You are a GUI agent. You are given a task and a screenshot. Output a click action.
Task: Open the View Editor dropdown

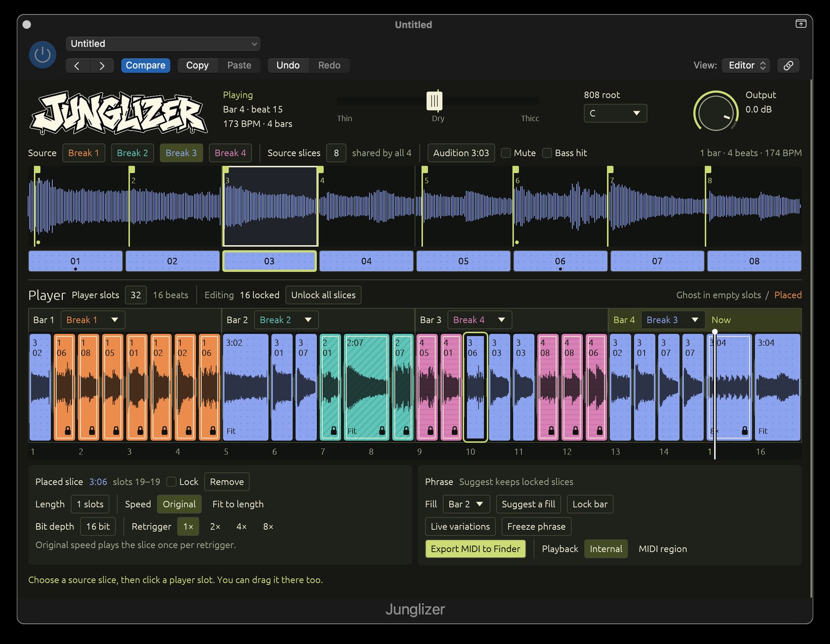point(746,65)
